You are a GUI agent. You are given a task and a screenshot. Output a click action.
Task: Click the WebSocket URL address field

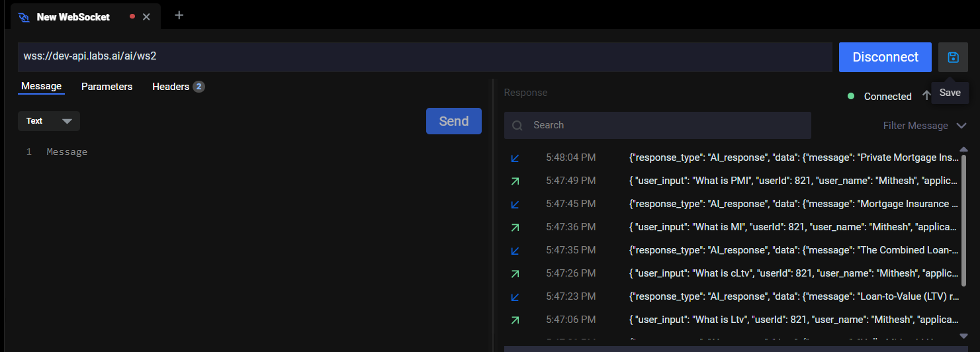click(423, 57)
